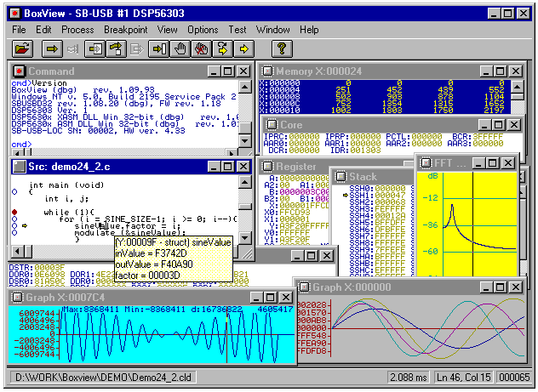Click the Stack window chip icon

point(341,177)
